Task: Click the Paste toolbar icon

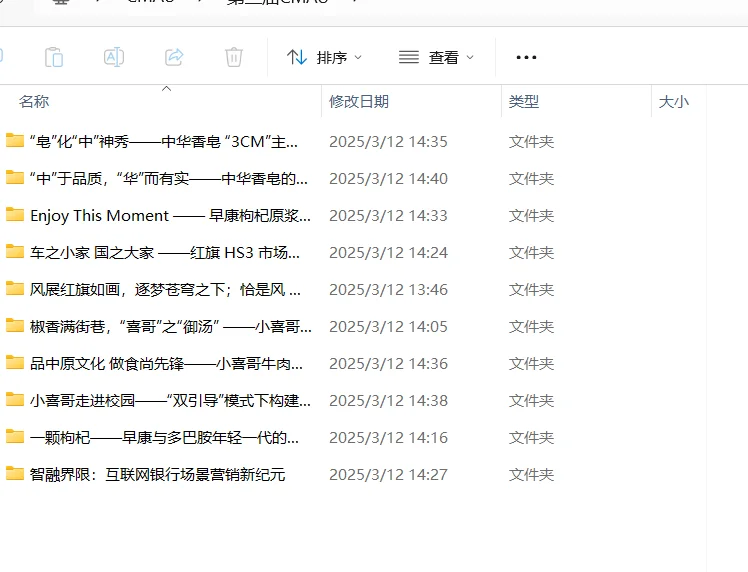Action: point(53,57)
